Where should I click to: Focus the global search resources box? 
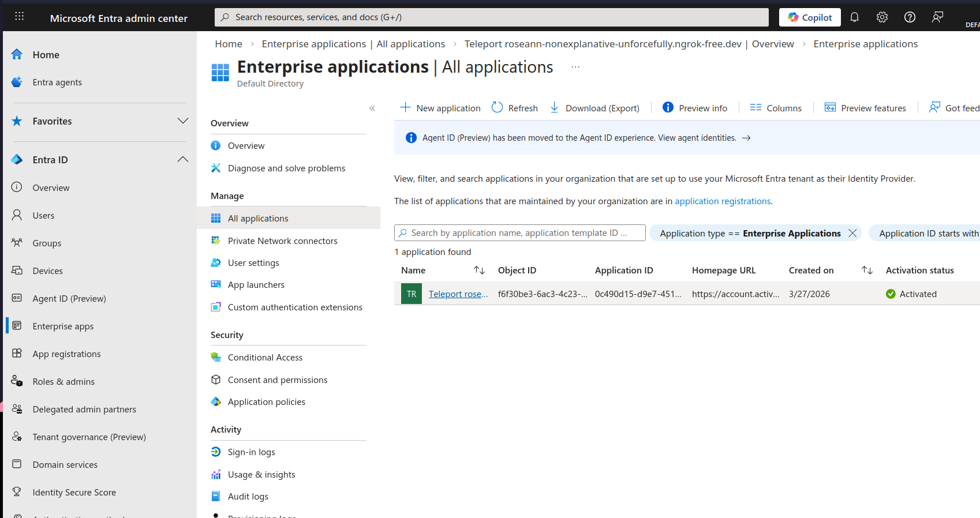(492, 17)
